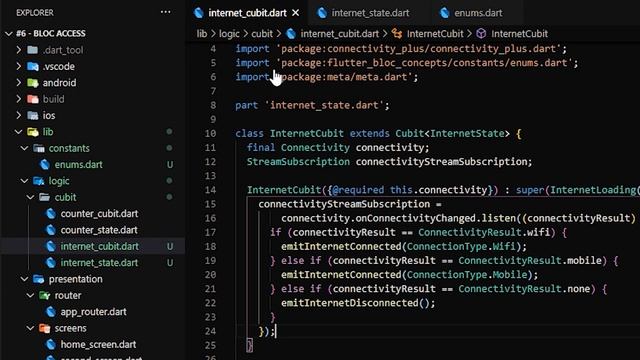Viewport: 640px width, 360px height.
Task: Open counter_cubit.dart in the Explorer
Action: pyautogui.click(x=99, y=213)
